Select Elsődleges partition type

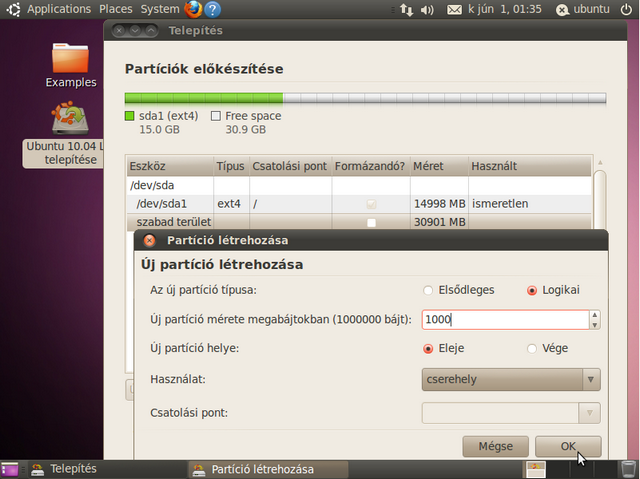tap(429, 291)
